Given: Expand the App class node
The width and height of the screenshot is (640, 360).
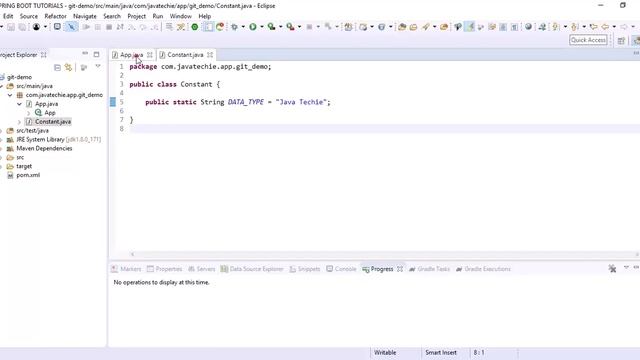Looking at the screenshot, I should coord(28,113).
